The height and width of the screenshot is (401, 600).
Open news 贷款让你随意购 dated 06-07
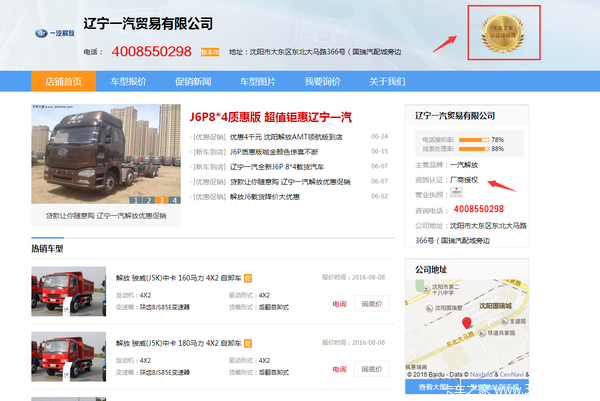point(290,182)
